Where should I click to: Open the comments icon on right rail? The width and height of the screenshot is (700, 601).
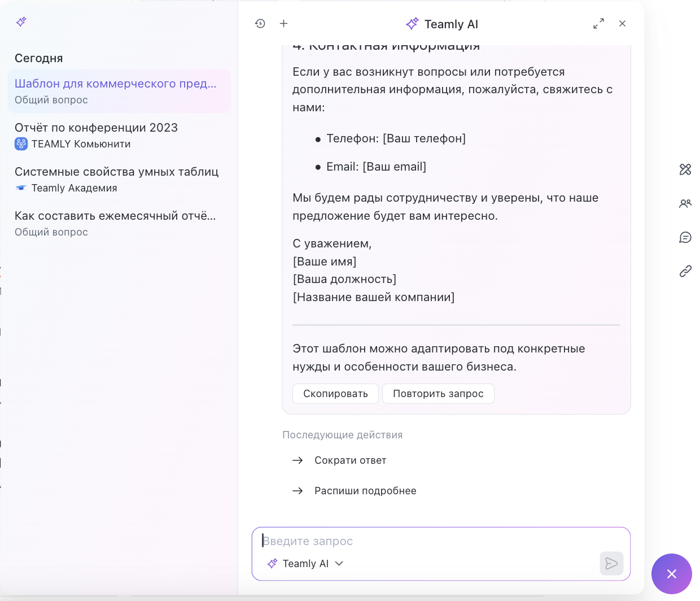[685, 237]
